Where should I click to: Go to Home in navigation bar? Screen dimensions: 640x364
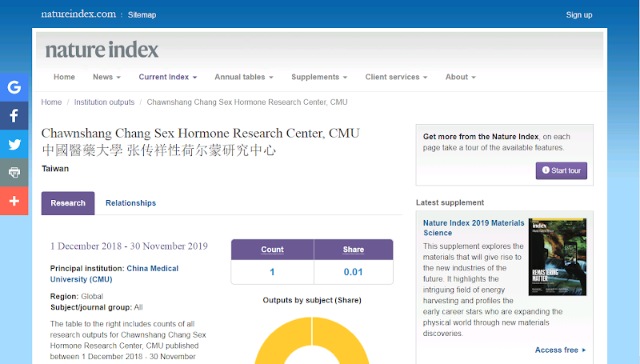tap(64, 78)
